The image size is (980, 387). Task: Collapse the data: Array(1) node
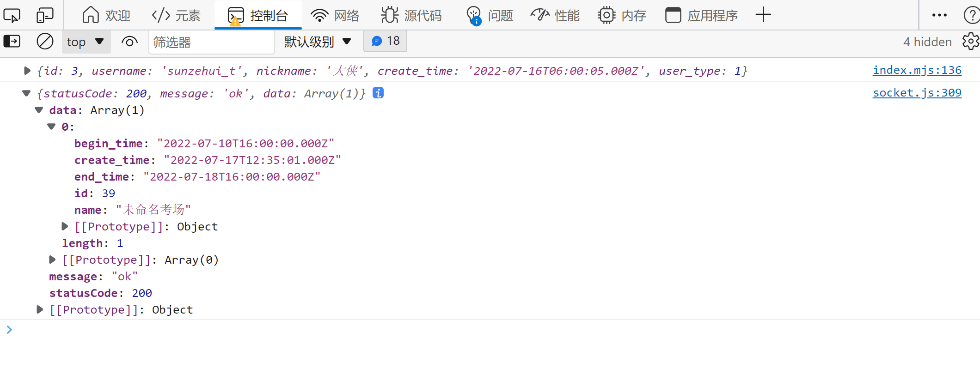pos(39,110)
